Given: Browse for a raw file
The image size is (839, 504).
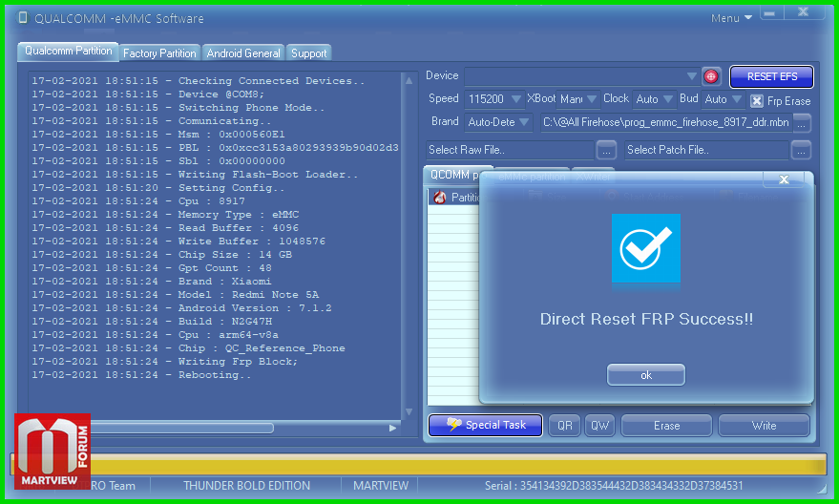Looking at the screenshot, I should tap(606, 151).
